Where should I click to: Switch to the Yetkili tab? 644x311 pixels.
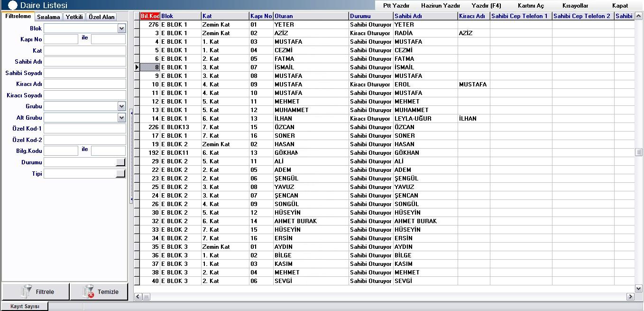click(74, 17)
